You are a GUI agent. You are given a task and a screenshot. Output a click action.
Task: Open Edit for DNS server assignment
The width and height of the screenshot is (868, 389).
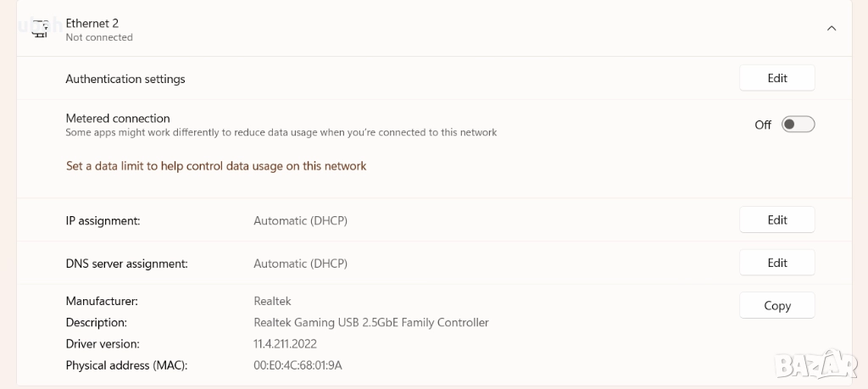point(777,263)
